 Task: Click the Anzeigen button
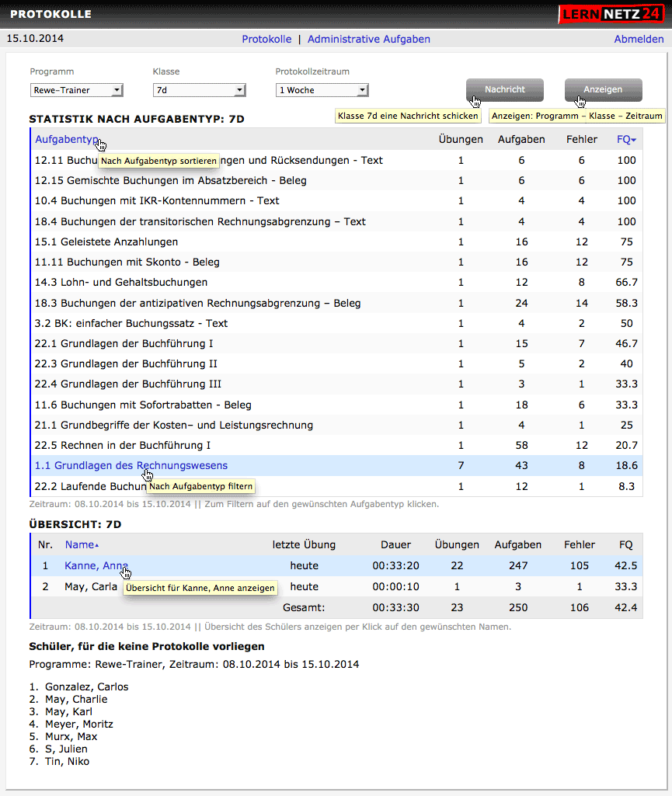point(603,90)
